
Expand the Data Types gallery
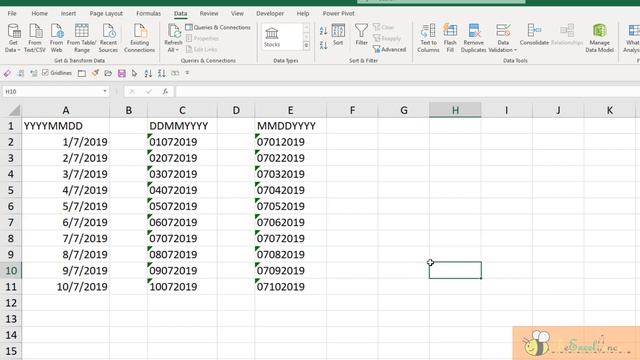point(307,45)
